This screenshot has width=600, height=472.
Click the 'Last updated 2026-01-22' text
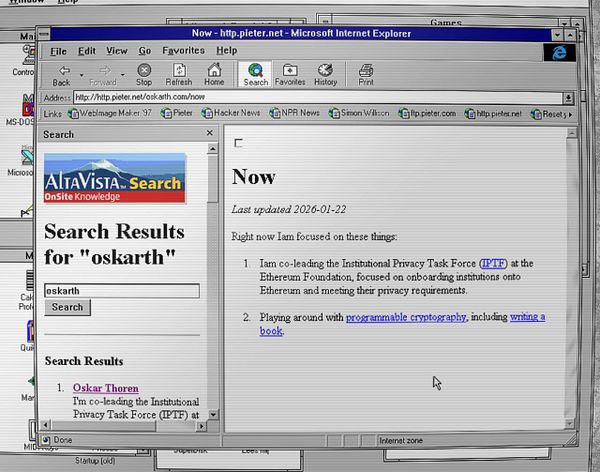(x=289, y=209)
